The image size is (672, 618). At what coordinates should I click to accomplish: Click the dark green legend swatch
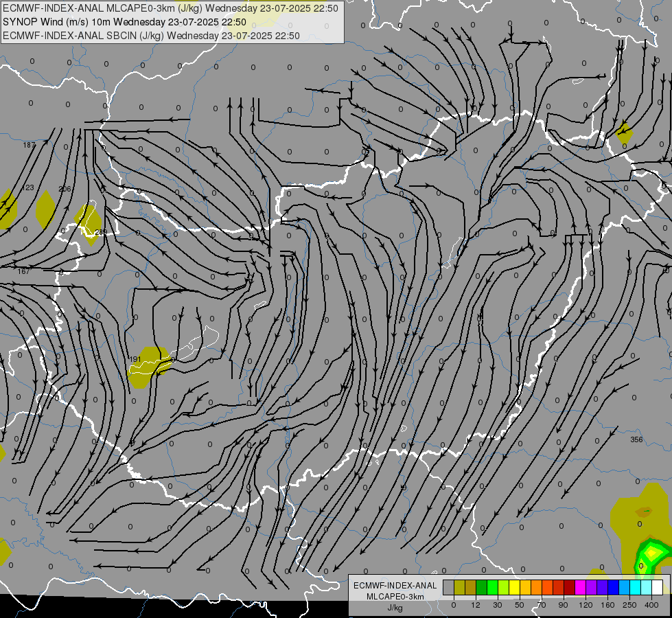482,587
